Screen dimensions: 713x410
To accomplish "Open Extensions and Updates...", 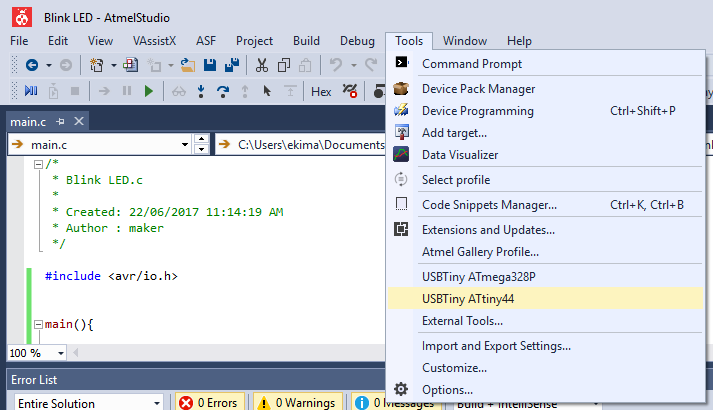I will pos(545,230).
